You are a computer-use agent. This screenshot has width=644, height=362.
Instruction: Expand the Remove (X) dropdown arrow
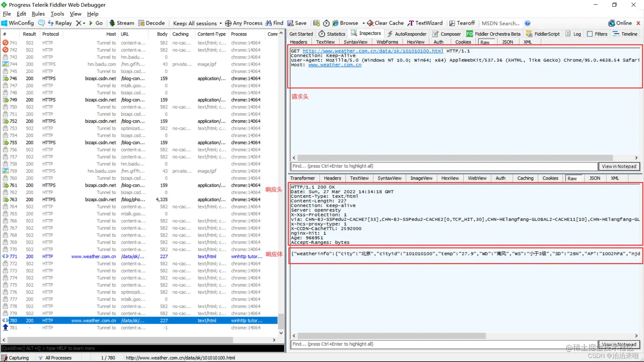click(84, 23)
